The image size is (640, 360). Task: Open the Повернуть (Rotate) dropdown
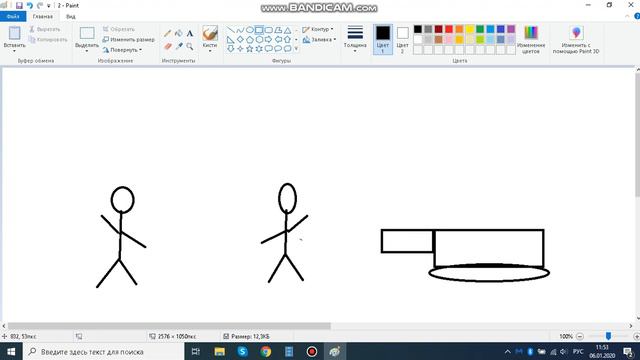(x=122, y=50)
